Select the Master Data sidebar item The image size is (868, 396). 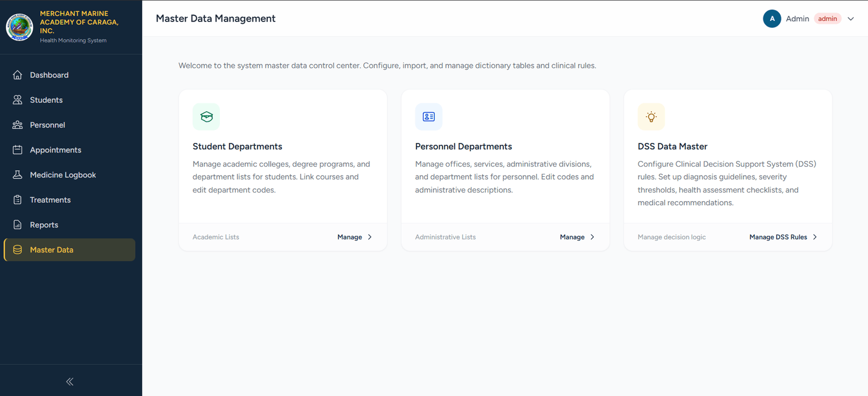(x=70, y=250)
